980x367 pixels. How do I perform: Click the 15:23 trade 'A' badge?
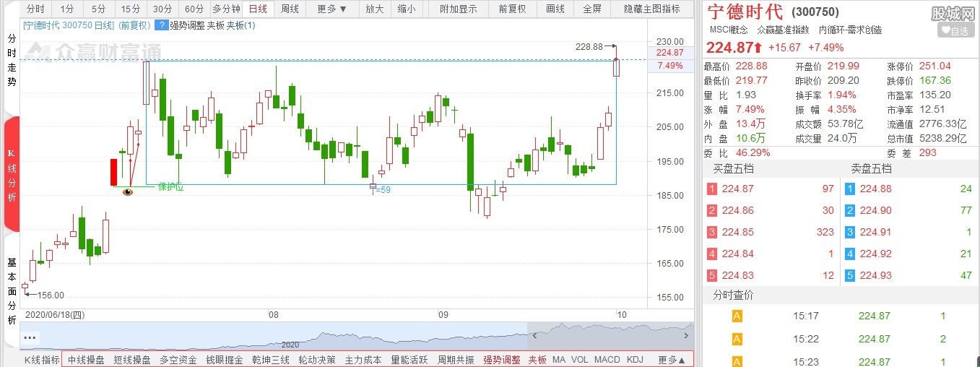point(737,361)
